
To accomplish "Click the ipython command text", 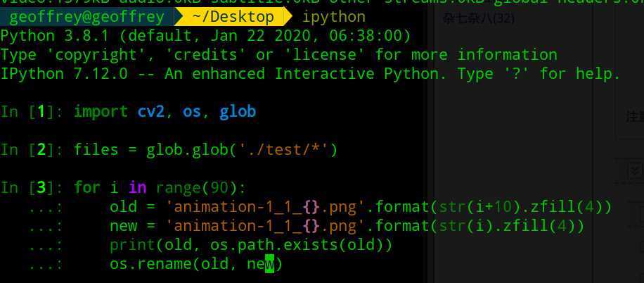I will click(x=333, y=17).
